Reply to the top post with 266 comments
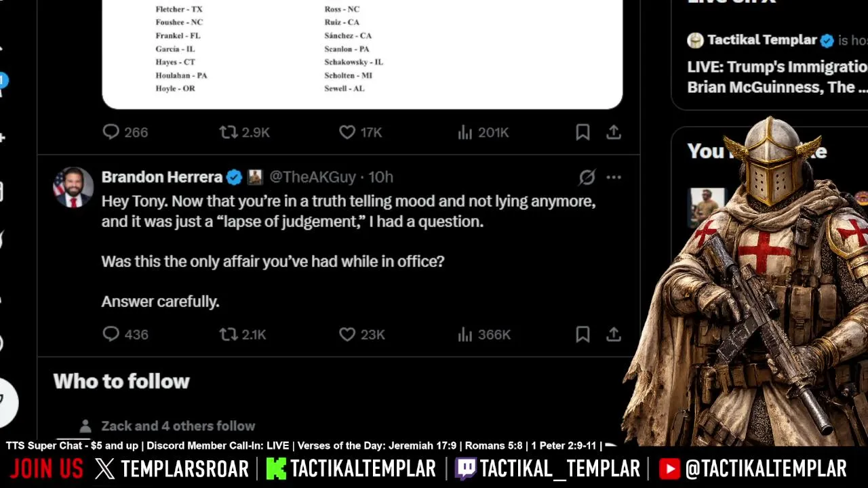The image size is (868, 488). [x=125, y=132]
